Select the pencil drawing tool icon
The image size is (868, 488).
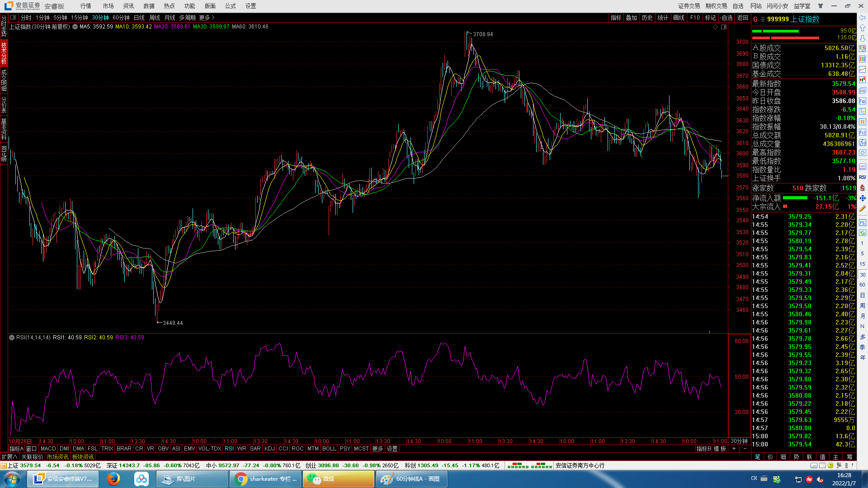point(863,208)
